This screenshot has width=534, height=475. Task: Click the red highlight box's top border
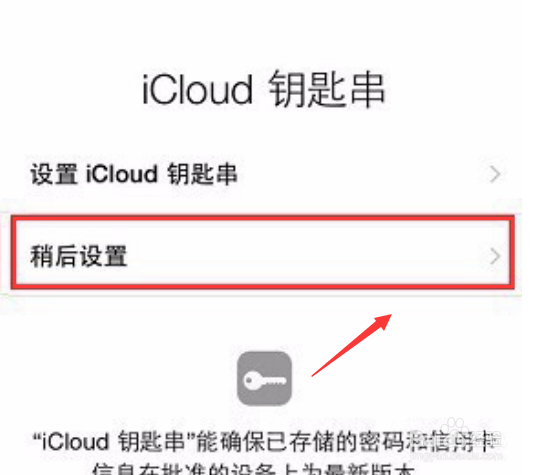(x=263, y=218)
